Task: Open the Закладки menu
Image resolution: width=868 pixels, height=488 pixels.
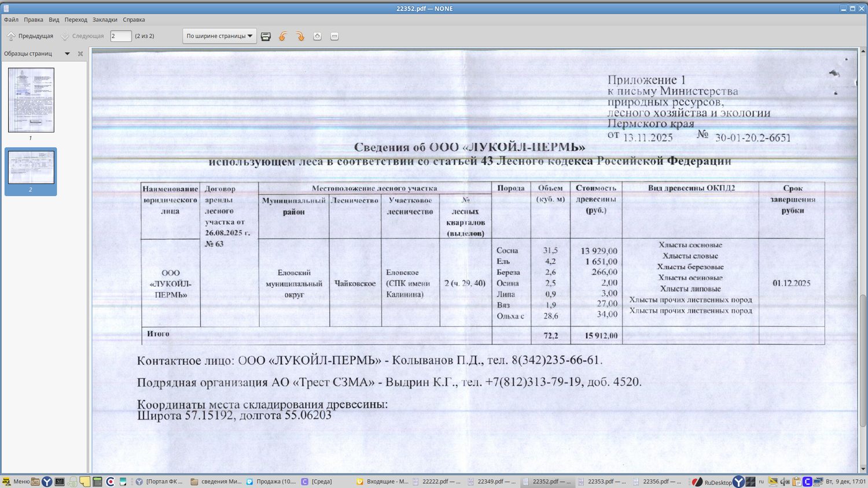Action: point(105,20)
